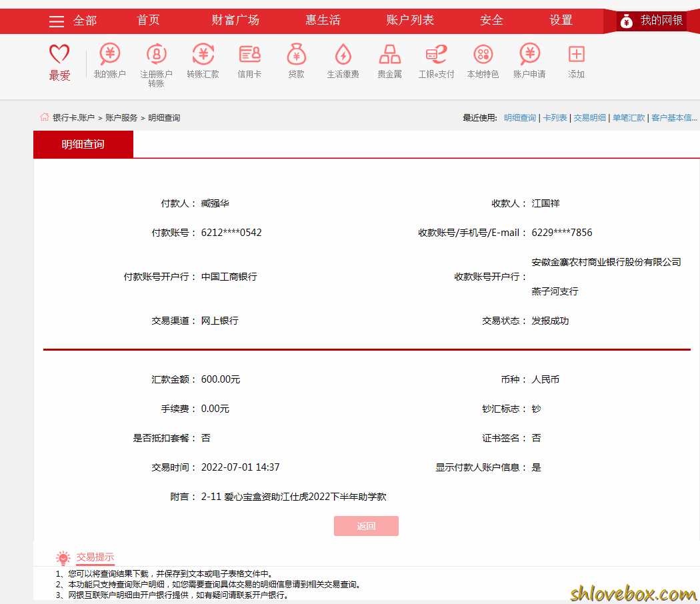Click transaction time 2022-07-01 14:37

pos(240,467)
